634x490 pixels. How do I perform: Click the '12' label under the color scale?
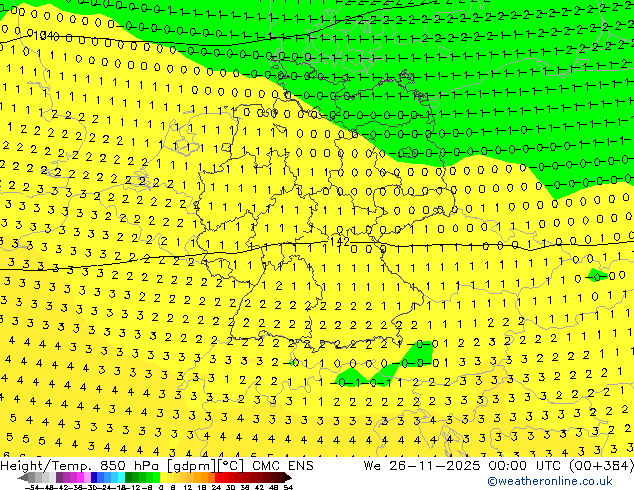(188, 487)
